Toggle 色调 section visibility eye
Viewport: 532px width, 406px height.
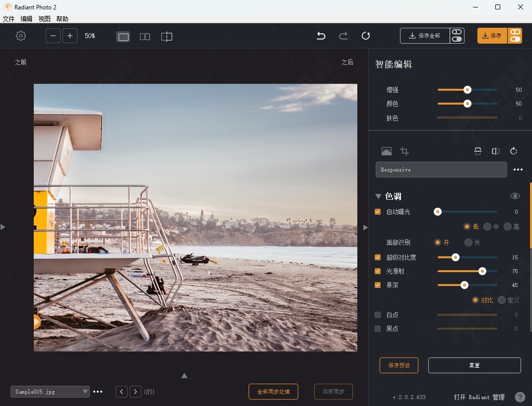click(515, 196)
